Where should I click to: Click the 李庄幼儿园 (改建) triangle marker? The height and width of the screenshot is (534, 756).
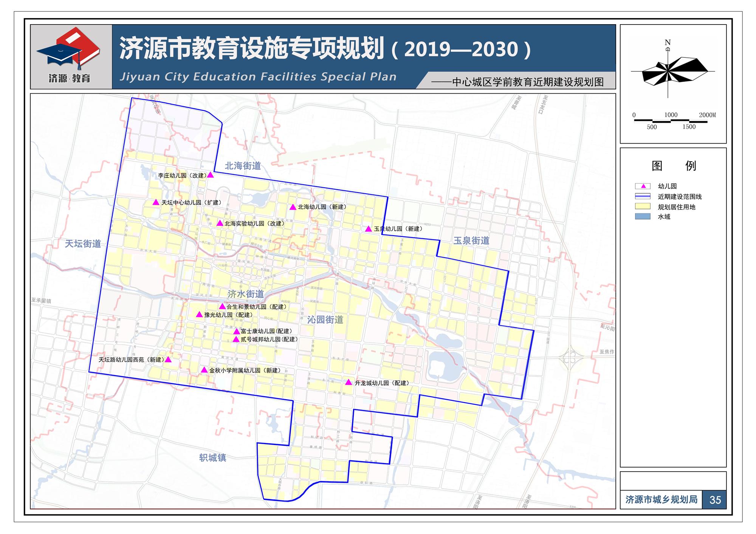(x=211, y=175)
